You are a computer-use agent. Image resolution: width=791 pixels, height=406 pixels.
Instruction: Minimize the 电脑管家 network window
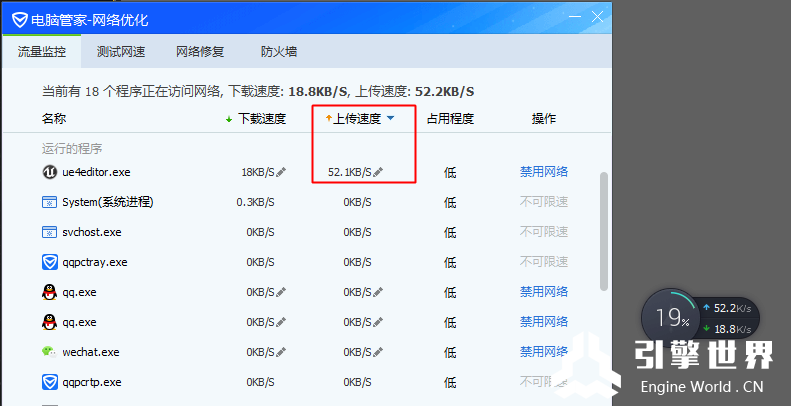point(575,17)
